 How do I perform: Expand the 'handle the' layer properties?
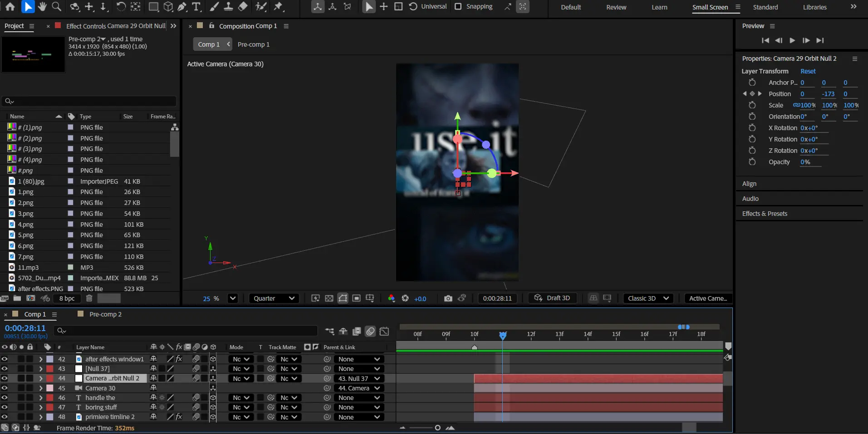[41, 398]
